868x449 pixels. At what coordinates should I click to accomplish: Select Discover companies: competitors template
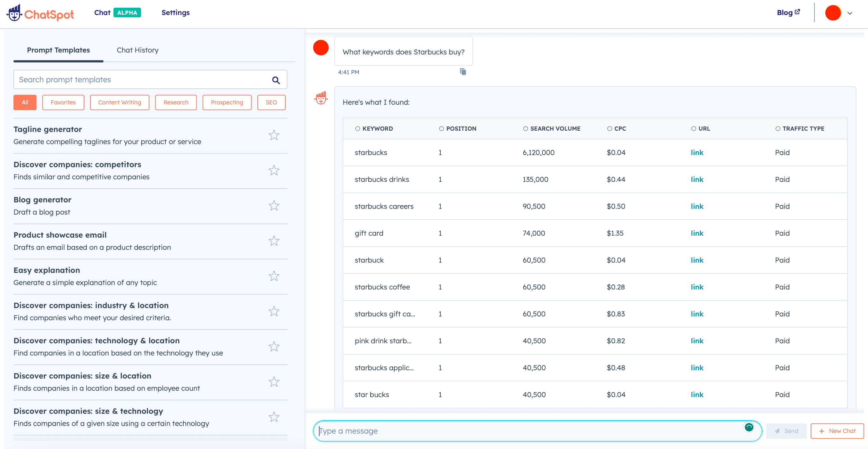tap(150, 170)
